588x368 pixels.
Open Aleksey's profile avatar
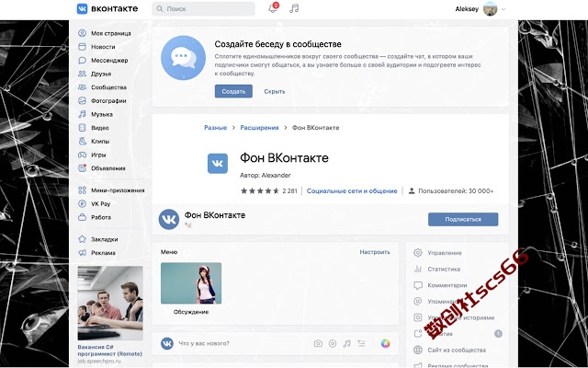490,8
